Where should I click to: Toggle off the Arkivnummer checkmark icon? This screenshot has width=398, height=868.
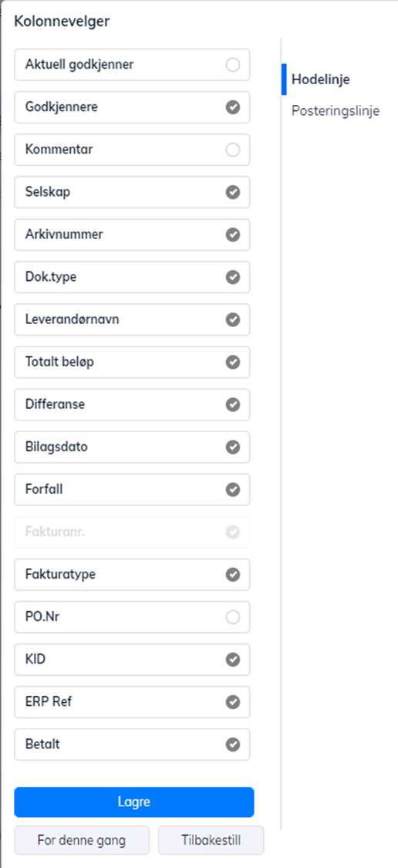(233, 235)
